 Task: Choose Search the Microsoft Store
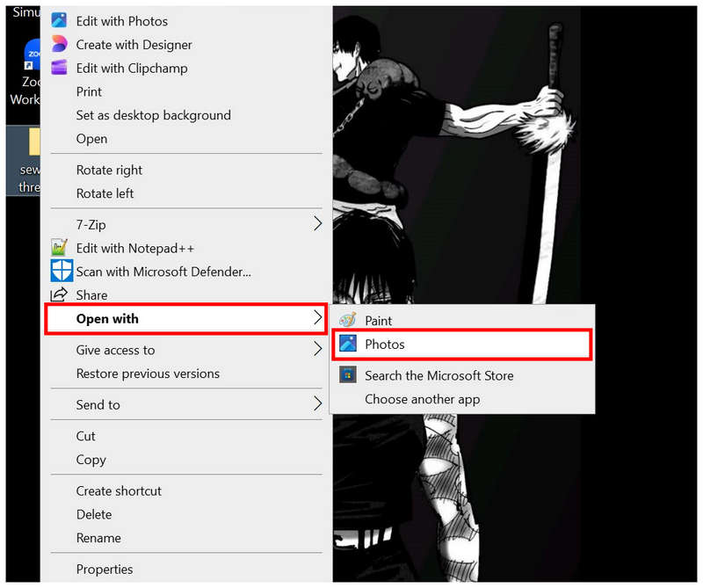tap(462, 375)
